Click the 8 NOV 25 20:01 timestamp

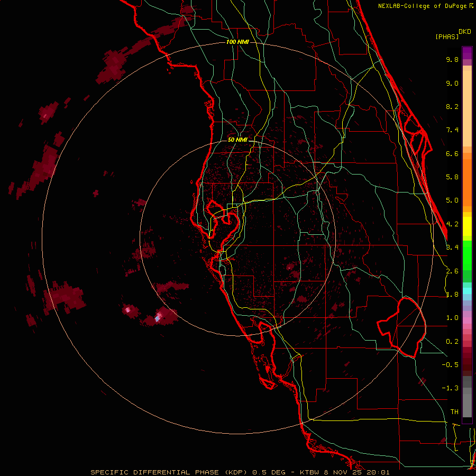[x=356, y=472]
